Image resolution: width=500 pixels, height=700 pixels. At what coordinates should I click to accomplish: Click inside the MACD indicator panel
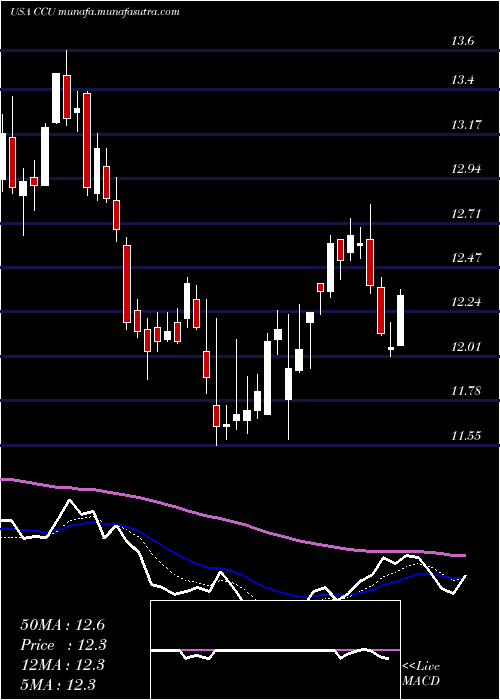275,650
